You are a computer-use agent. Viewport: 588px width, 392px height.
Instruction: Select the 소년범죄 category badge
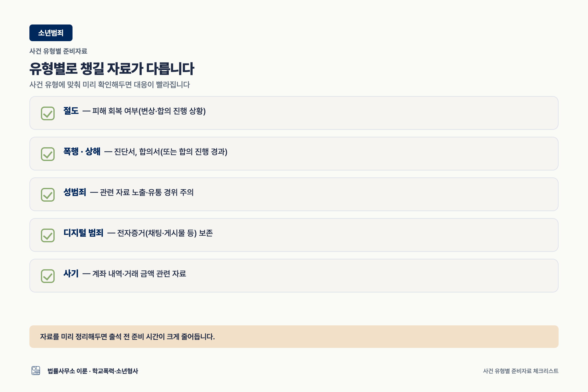51,33
